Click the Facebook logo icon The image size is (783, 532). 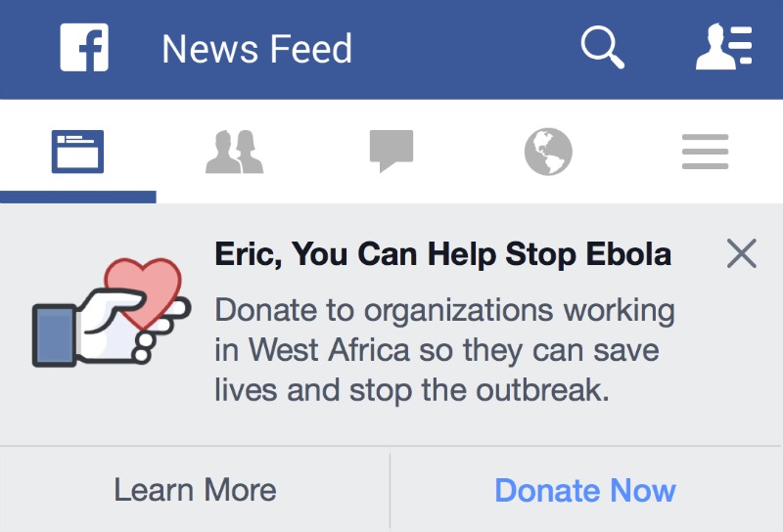[x=84, y=48]
